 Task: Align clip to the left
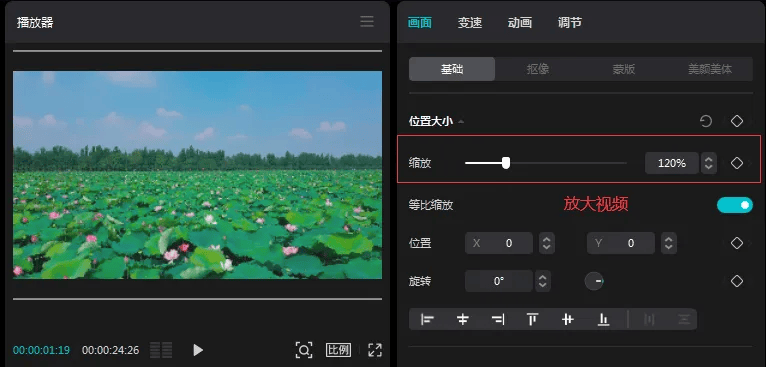[427, 320]
